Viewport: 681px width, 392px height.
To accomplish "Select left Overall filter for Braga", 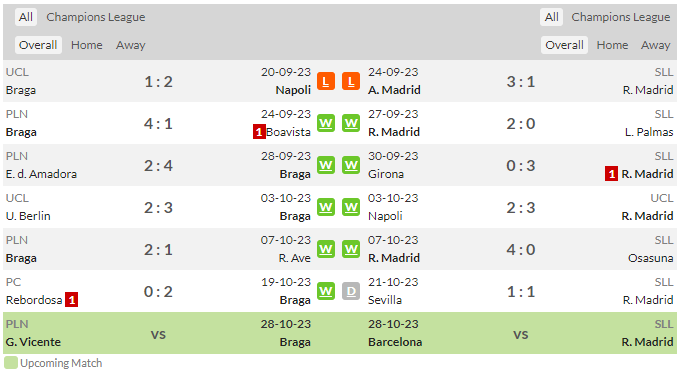I will tap(38, 45).
